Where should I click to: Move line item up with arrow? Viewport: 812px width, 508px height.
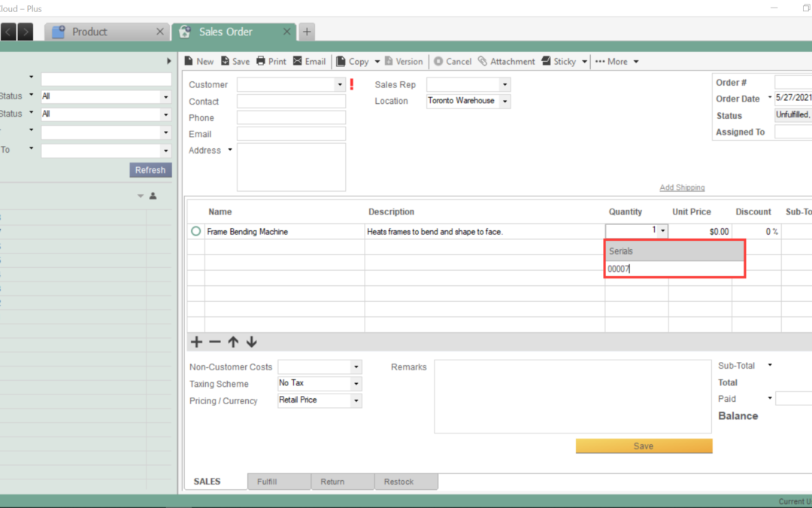[233, 342]
